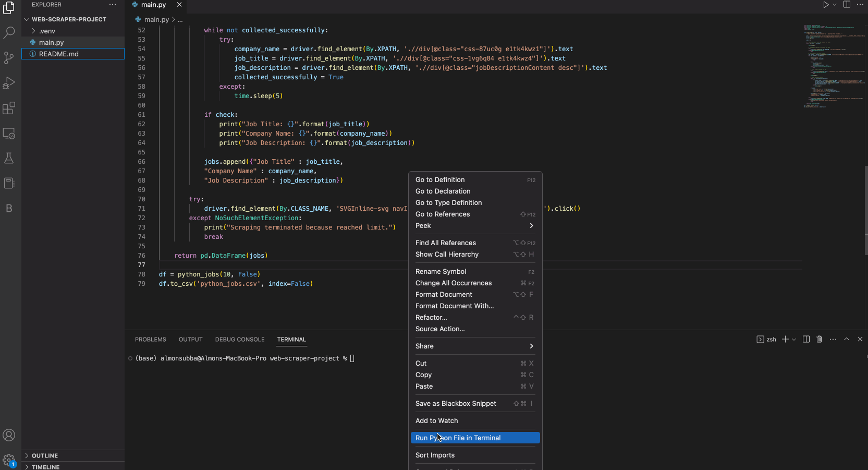Choose Find All References
This screenshot has height=470, width=868.
tap(475, 243)
